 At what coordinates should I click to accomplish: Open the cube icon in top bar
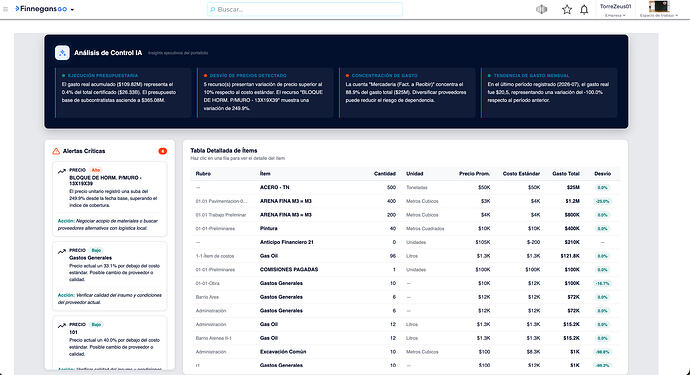pos(541,9)
